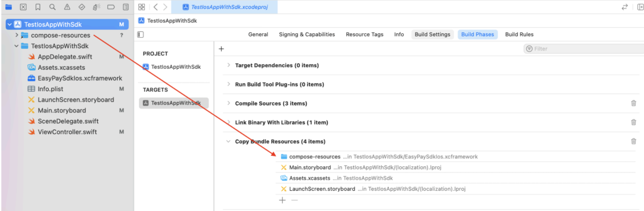This screenshot has height=211, width=644.
Task: Switch to Build Rules tab
Action: (519, 34)
